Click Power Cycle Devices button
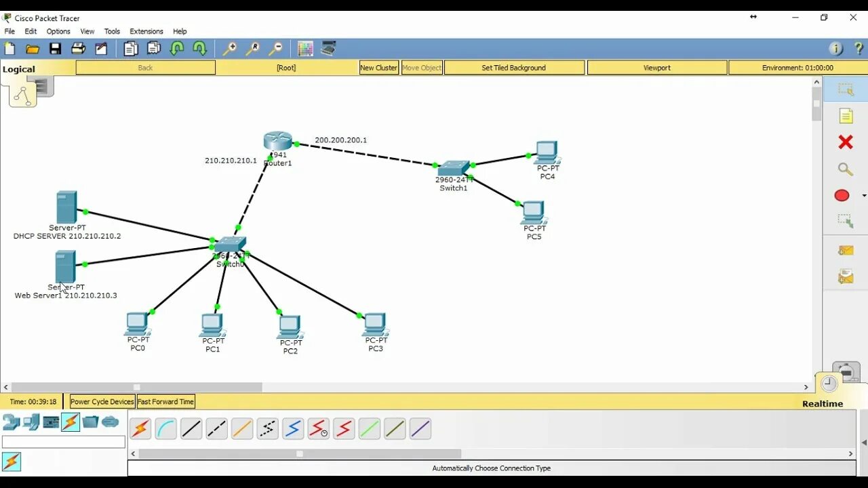The image size is (868, 488). click(x=102, y=402)
